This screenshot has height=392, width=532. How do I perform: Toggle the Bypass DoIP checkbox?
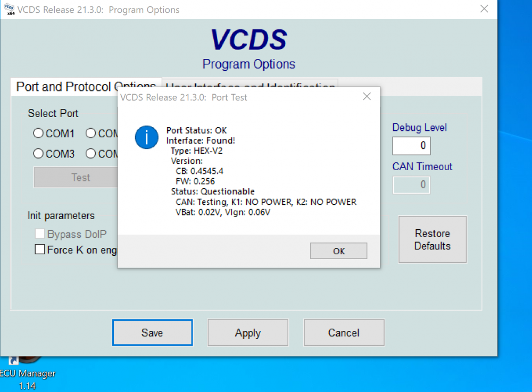point(40,233)
